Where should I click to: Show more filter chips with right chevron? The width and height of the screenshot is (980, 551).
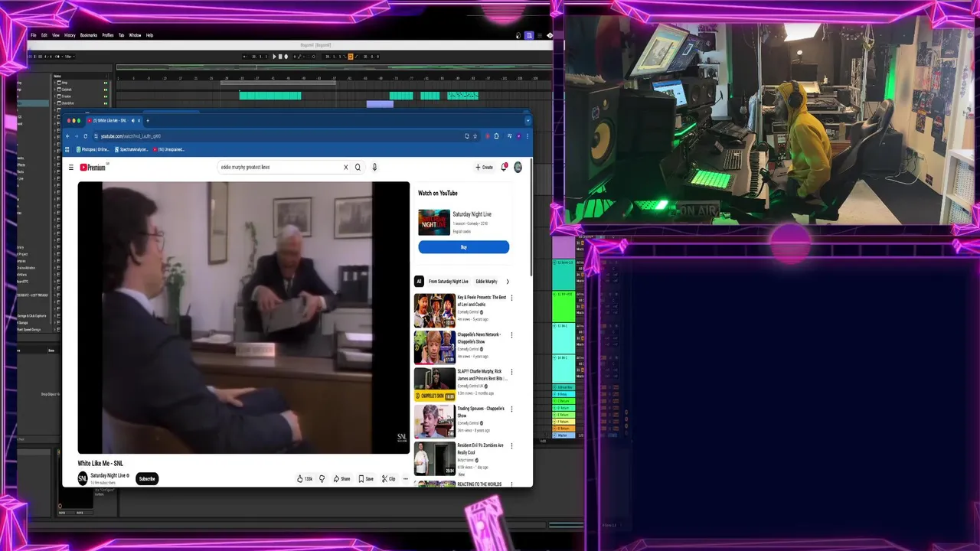click(507, 282)
